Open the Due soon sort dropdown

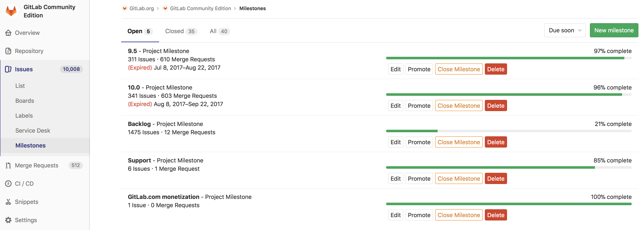point(565,30)
